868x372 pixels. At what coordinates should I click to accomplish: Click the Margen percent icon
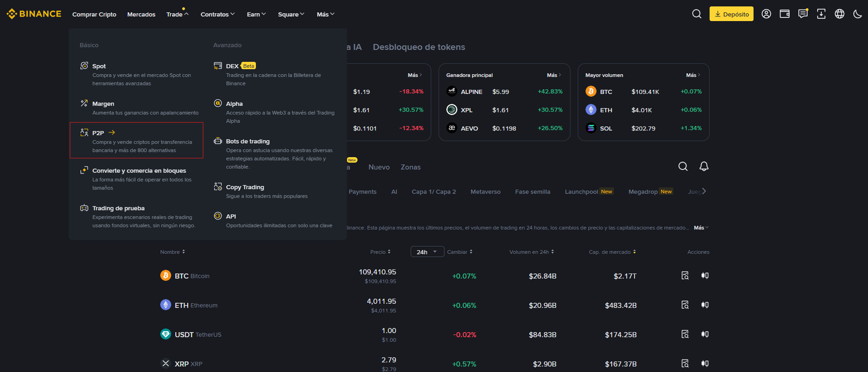point(84,103)
